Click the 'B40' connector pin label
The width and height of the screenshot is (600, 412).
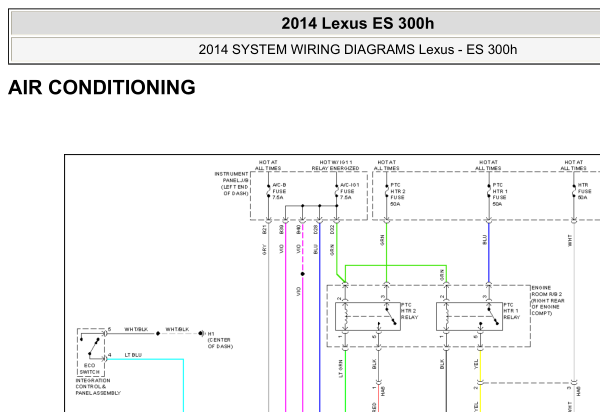point(298,230)
